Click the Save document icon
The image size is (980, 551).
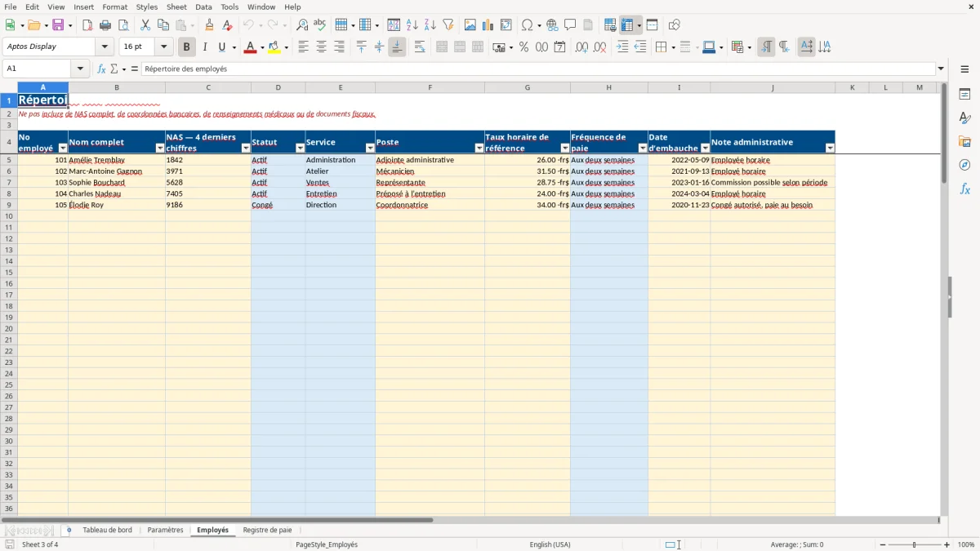pyautogui.click(x=58, y=25)
